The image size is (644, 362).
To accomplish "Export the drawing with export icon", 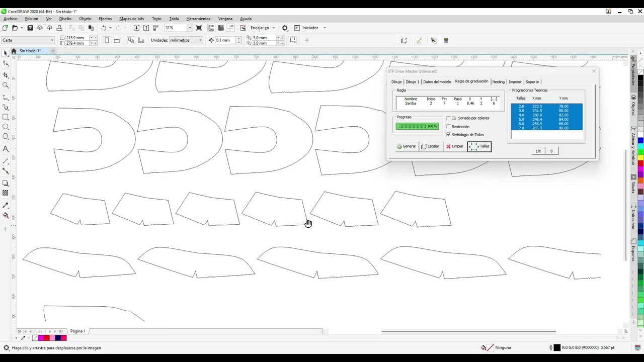I will coord(146,28).
